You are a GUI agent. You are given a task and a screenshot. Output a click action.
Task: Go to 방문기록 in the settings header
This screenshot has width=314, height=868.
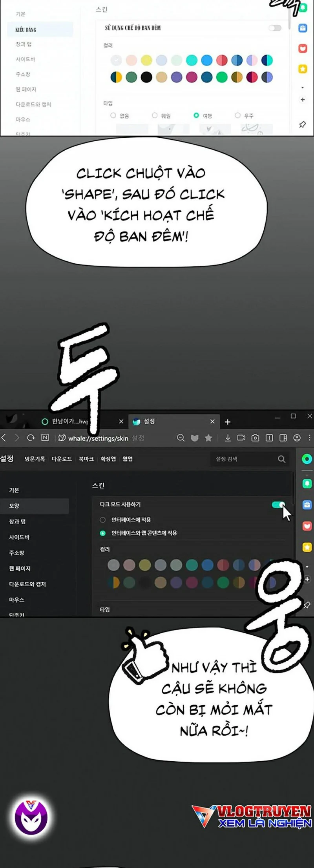tap(35, 459)
